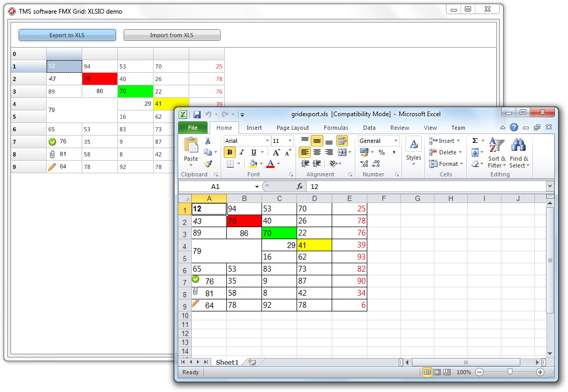The image size is (568, 392).
Task: Click the Insert Function fx icon
Action: (x=300, y=186)
